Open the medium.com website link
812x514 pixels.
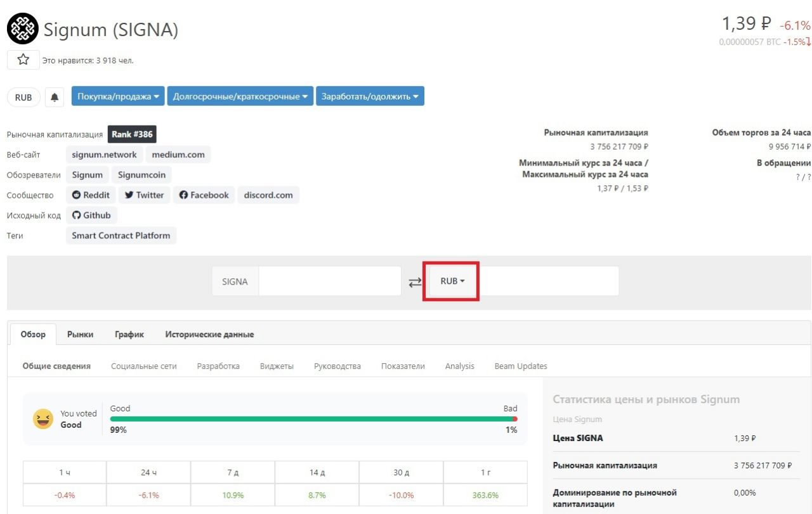coord(178,155)
